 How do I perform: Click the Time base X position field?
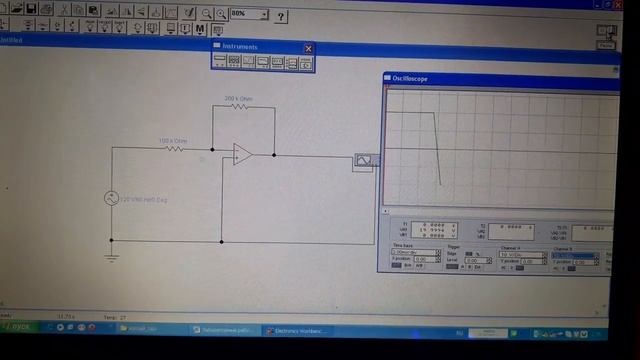click(x=425, y=259)
